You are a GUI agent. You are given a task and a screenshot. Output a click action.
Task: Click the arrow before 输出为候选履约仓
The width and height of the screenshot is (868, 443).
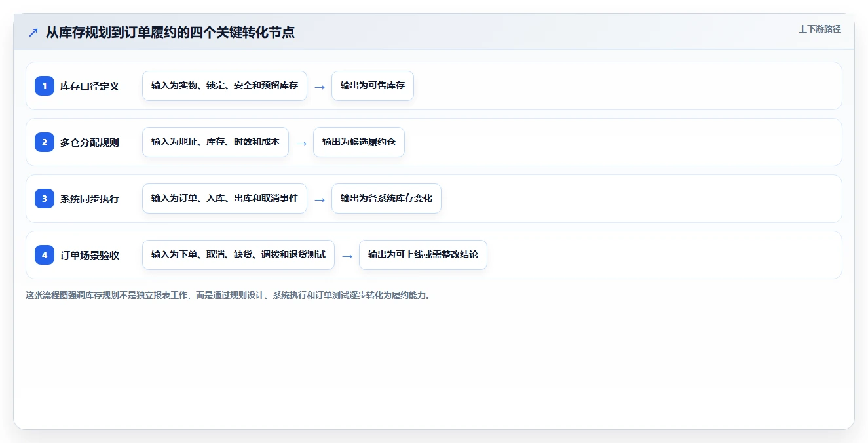tap(301, 143)
